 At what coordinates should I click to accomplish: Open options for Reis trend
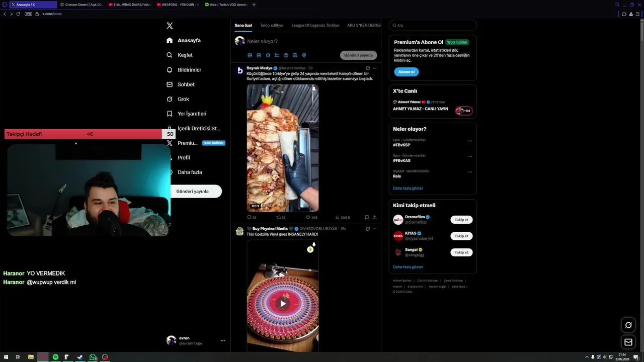[x=470, y=172]
